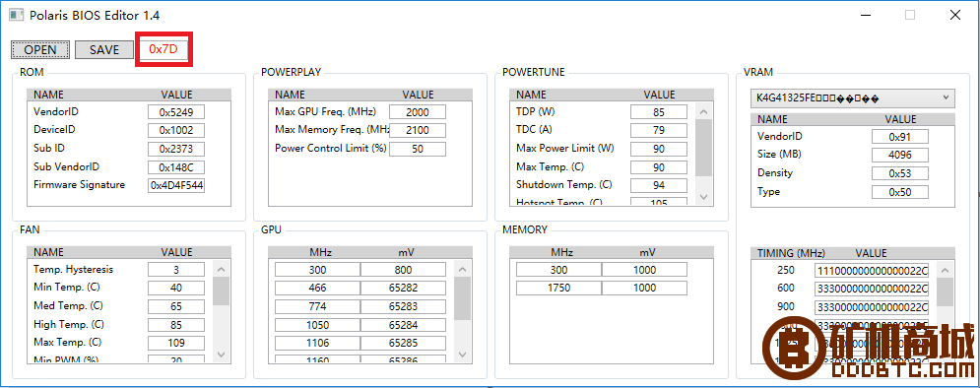980x388 pixels.
Task: Edit the timing value for 900 MHz
Action: 872,307
